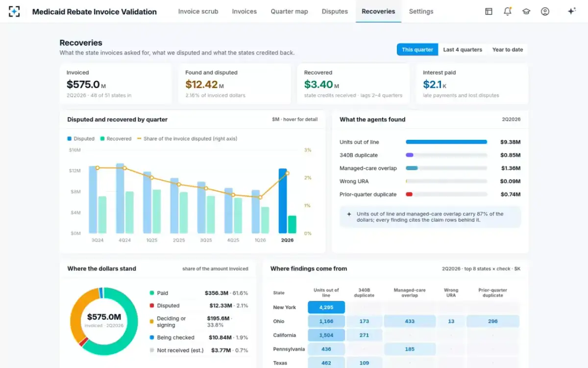Click the Ohio 433 managed-care cell
The image size is (588, 368).
410,321
